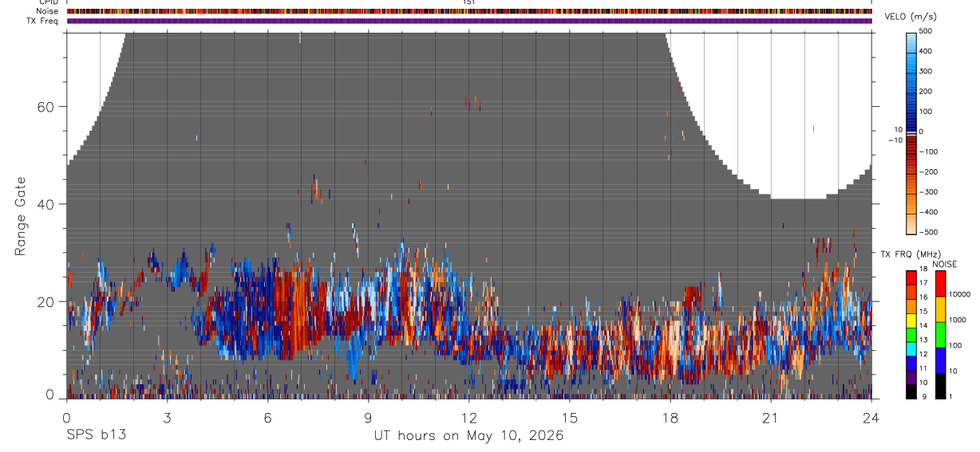Click the purple TX Freq strip above plot
980x452 pixels.
(469, 21)
